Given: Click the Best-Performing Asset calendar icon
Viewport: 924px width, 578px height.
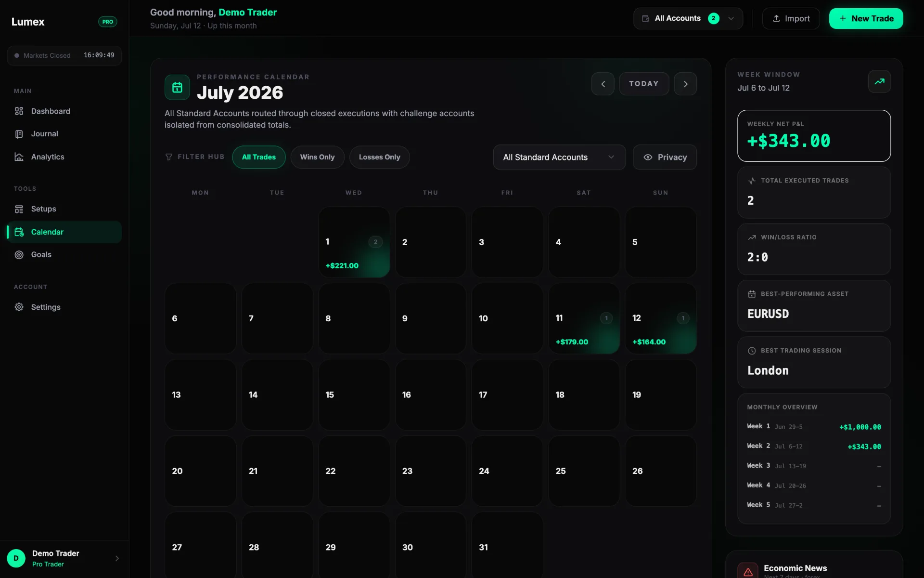Looking at the screenshot, I should pyautogui.click(x=752, y=294).
